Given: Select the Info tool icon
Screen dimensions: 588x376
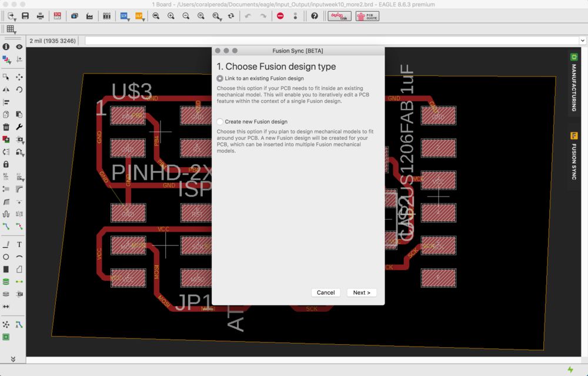Looking at the screenshot, I should click(6, 47).
